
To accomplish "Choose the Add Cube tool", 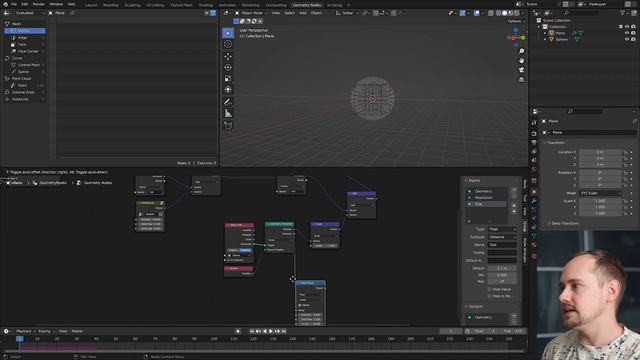I will point(228,126).
